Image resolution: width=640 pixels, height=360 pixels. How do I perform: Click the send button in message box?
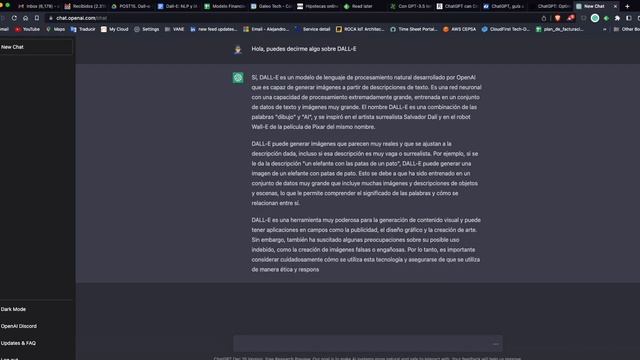click(496, 344)
